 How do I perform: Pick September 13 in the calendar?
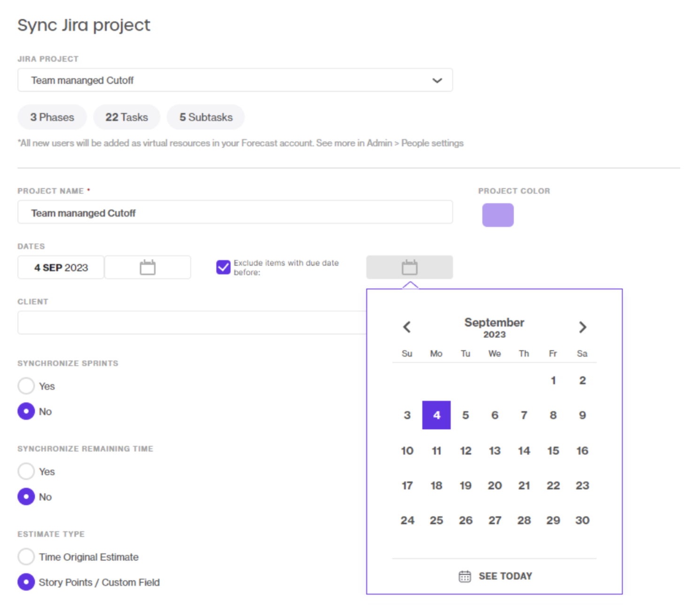[495, 451]
